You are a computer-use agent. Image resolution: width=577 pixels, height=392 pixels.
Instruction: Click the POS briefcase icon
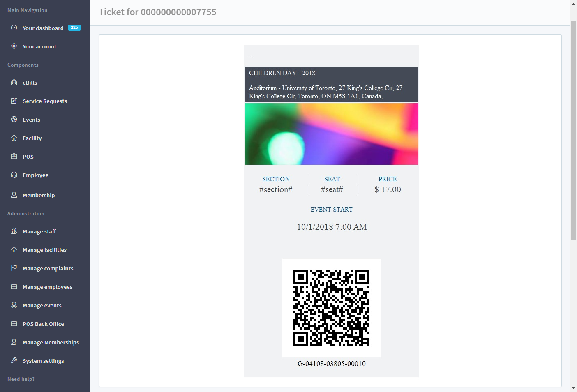coord(14,156)
